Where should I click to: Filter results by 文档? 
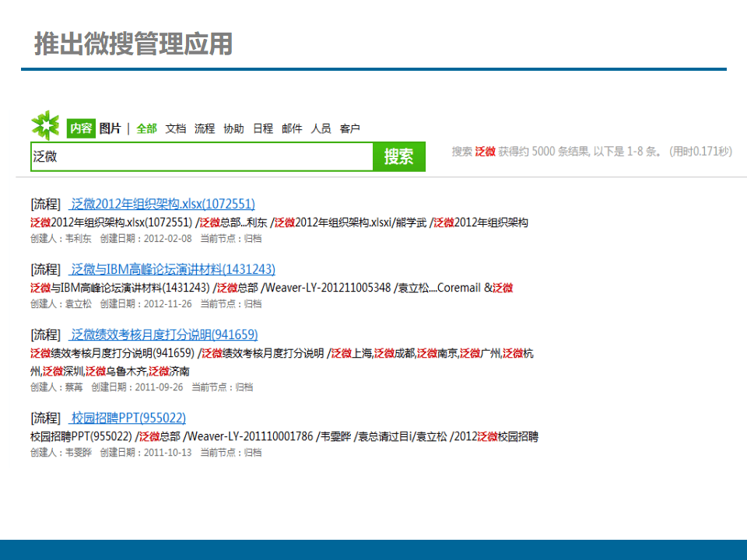tap(176, 128)
